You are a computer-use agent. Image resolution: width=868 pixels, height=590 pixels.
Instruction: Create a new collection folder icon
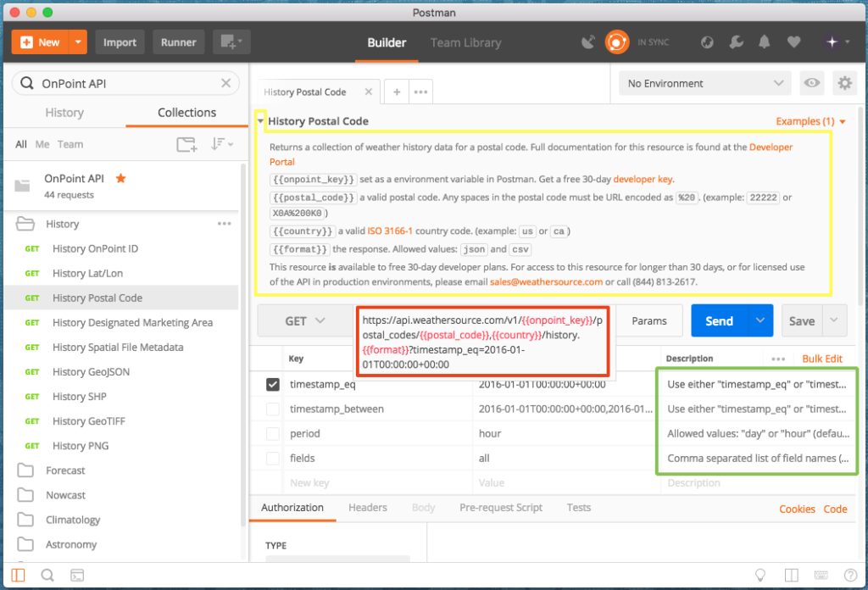click(x=187, y=144)
